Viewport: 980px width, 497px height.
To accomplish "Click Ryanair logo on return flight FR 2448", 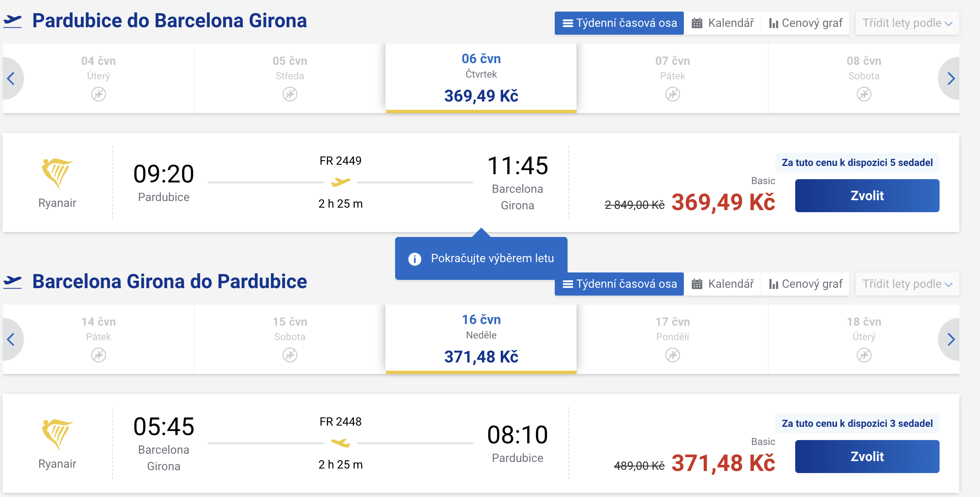I will point(57,434).
